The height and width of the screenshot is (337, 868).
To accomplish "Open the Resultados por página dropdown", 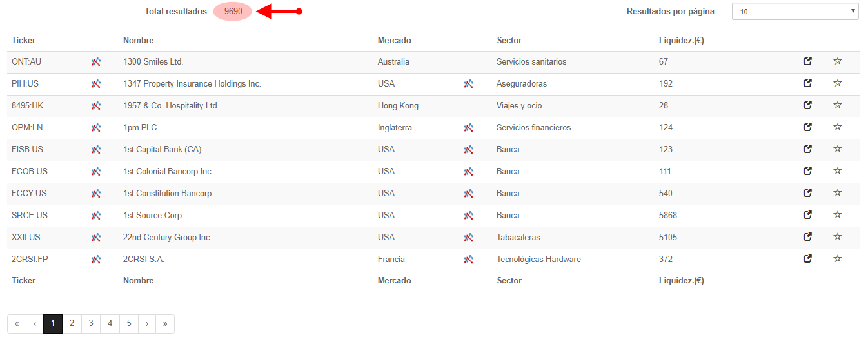I will (x=795, y=12).
